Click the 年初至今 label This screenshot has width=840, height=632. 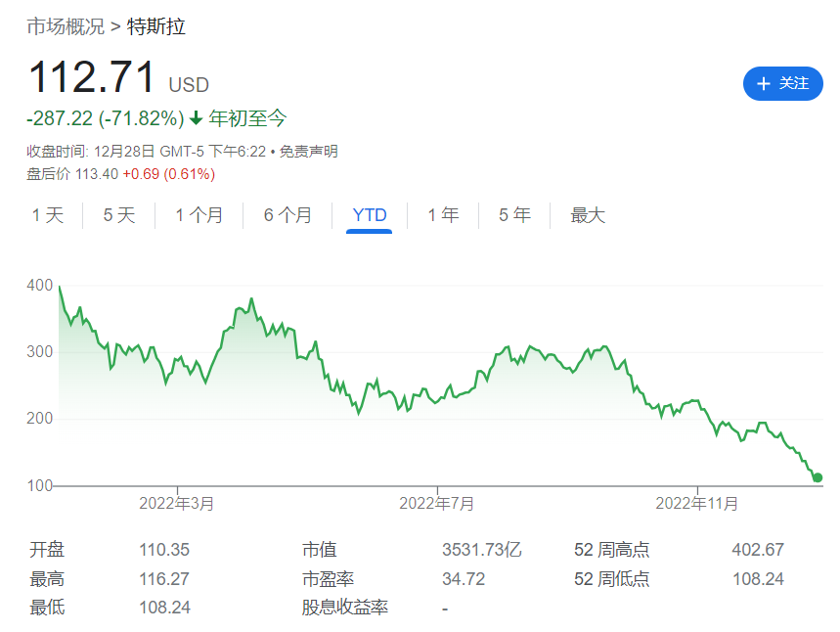(247, 118)
